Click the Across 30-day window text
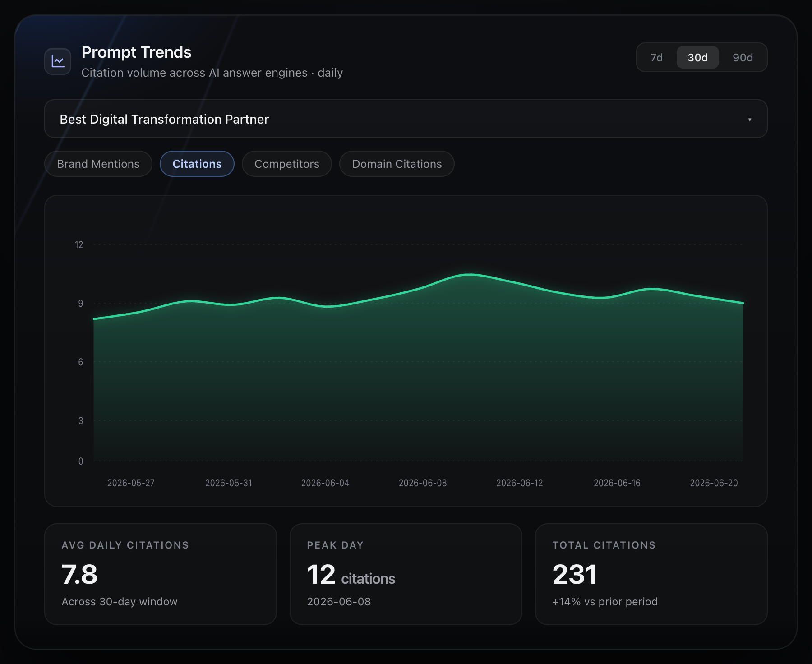 tap(120, 602)
